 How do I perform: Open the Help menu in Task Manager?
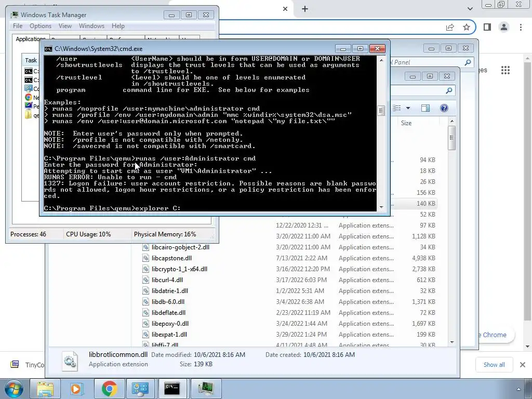pyautogui.click(x=118, y=26)
